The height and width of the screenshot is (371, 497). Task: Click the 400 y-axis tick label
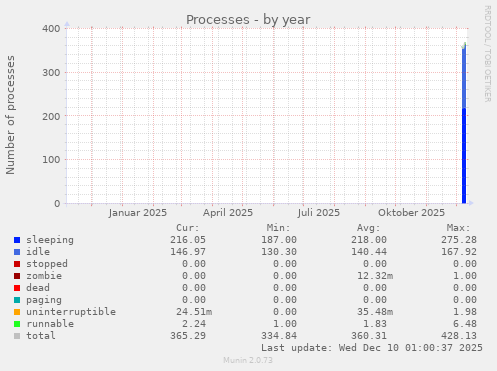pos(51,29)
